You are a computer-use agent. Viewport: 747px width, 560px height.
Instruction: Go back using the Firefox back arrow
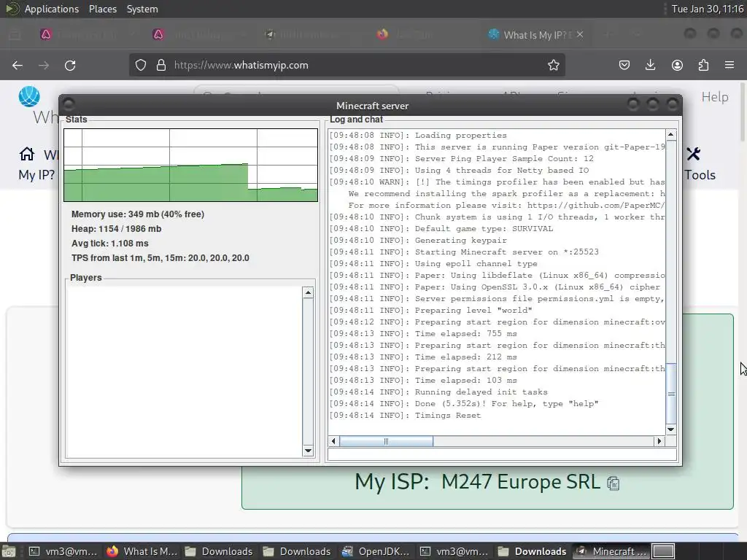click(x=18, y=65)
